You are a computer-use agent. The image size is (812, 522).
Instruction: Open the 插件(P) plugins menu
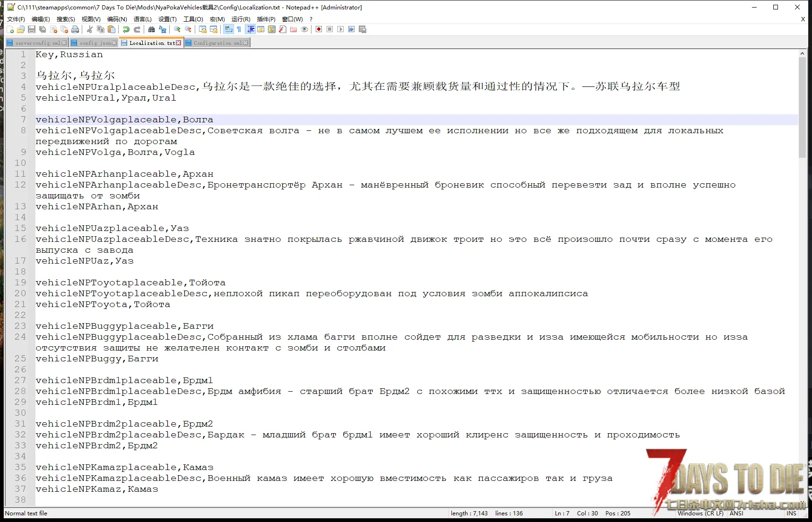tap(266, 19)
